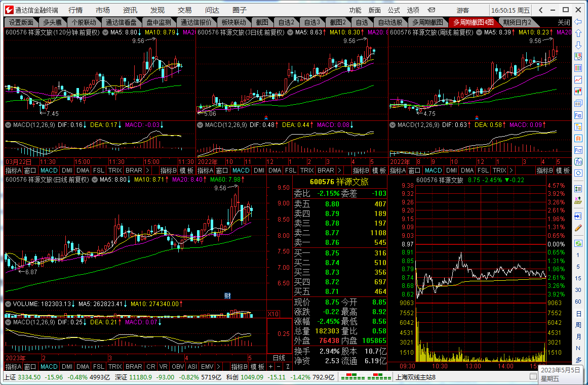Screen dimensions: 588x385
Task: Select DMI indicator in daily chart bar
Action: pyautogui.click(x=67, y=367)
